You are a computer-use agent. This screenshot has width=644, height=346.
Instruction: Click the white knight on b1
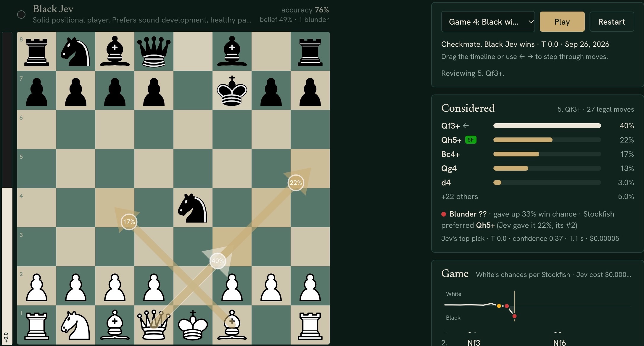(75, 325)
